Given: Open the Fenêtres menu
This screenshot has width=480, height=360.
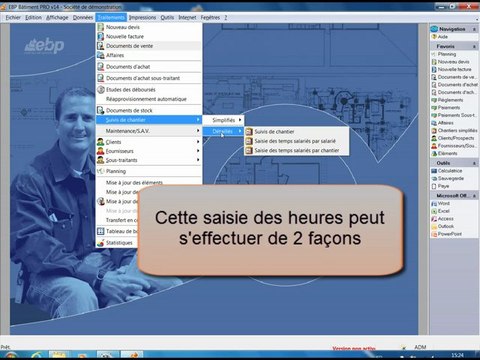Looking at the screenshot, I should 210,17.
